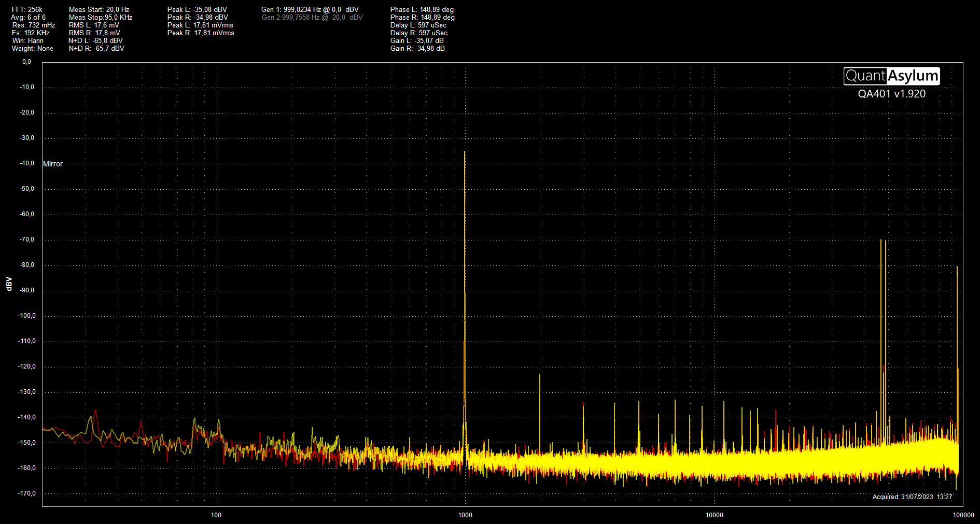Click Delay R: 597 uSec readout

419,33
